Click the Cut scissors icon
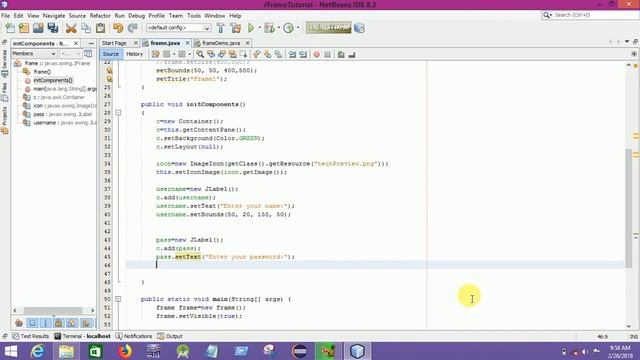This screenshot has width=640, height=360. click(71, 28)
